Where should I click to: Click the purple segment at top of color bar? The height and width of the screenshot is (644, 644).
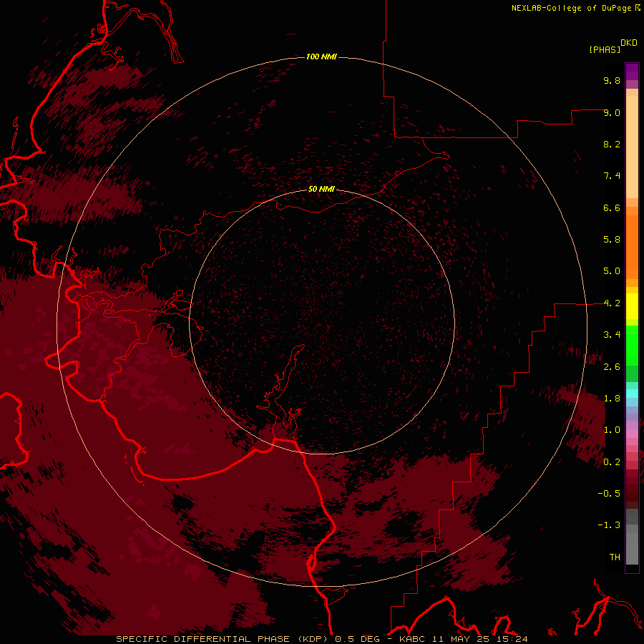click(632, 72)
